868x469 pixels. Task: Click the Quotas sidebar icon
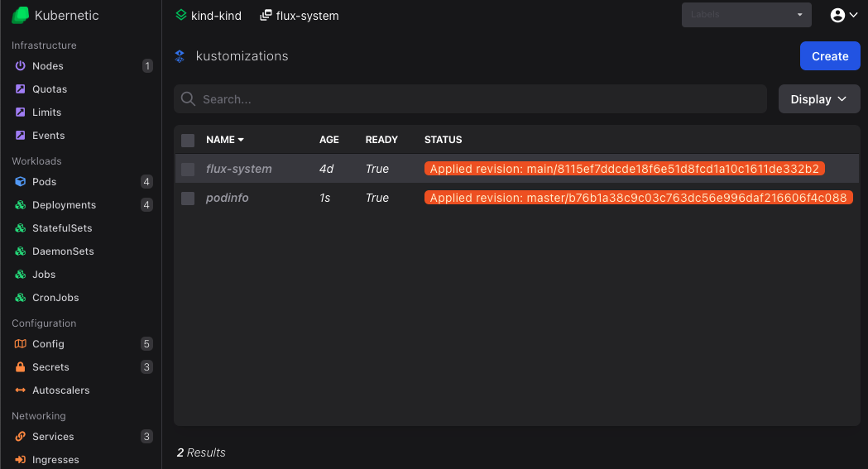(x=21, y=89)
